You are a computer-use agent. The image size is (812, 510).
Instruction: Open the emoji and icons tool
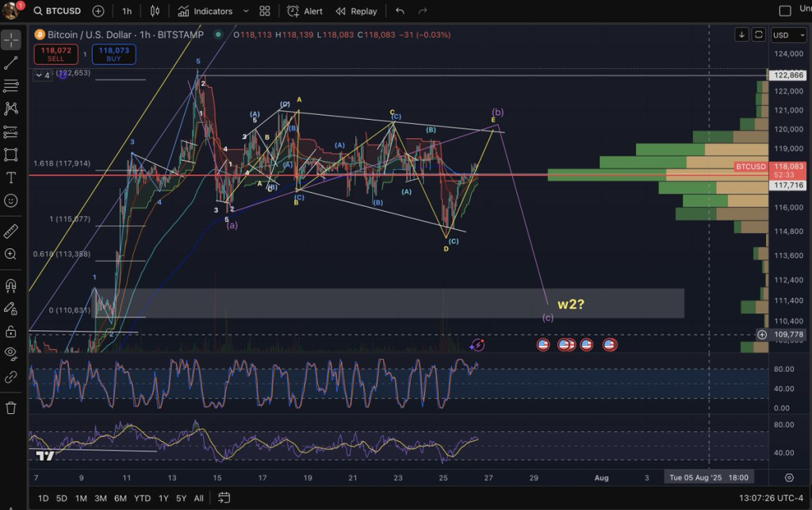point(11,201)
